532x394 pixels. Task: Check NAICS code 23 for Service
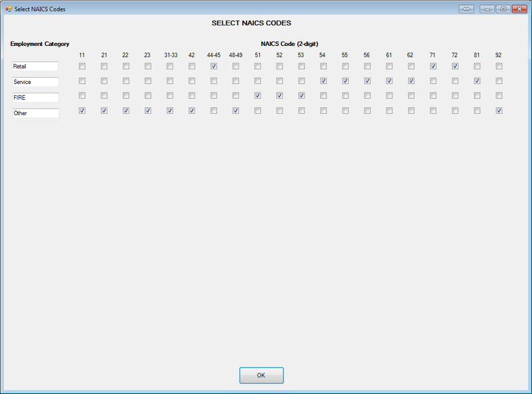tap(148, 81)
